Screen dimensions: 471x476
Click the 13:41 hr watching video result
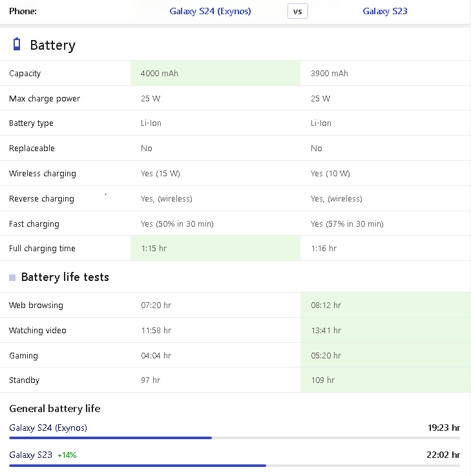[x=326, y=330]
